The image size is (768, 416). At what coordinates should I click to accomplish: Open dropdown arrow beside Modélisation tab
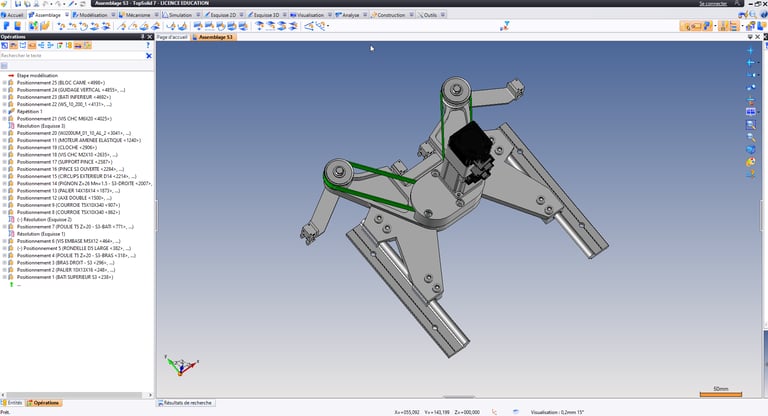[113, 15]
